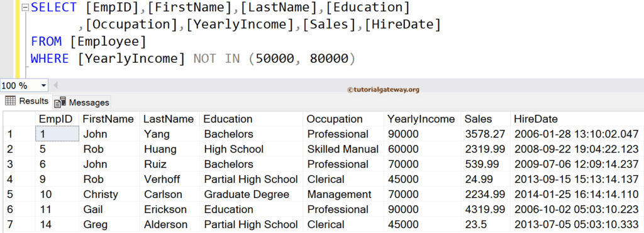Select row header number 4
This screenshot has height=233, width=644.
pos(19,179)
